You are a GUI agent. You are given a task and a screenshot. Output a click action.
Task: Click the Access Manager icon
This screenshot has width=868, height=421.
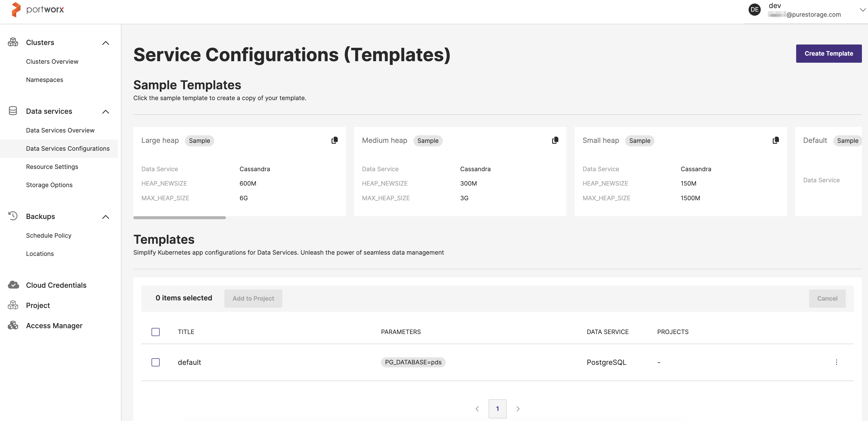coord(13,325)
